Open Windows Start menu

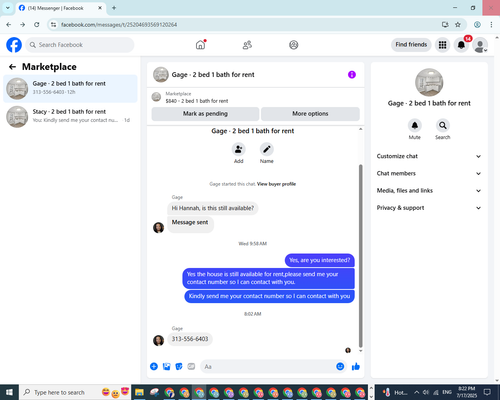pos(9,392)
